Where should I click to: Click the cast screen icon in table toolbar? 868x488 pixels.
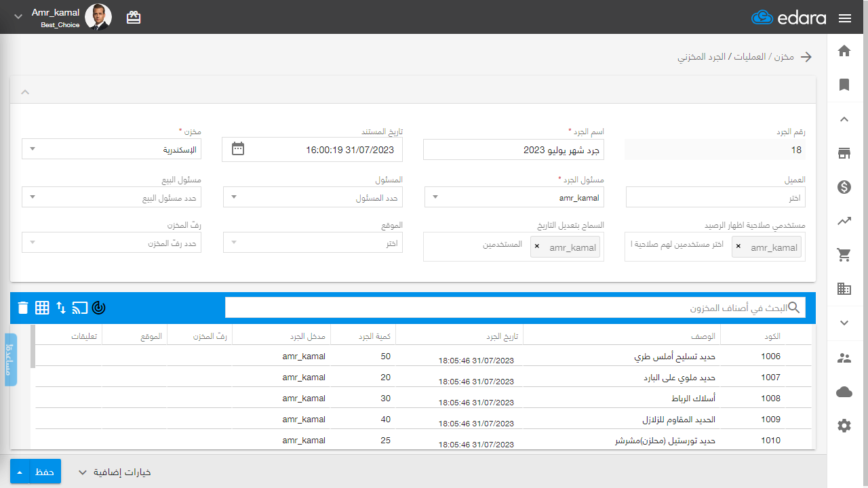click(x=80, y=308)
